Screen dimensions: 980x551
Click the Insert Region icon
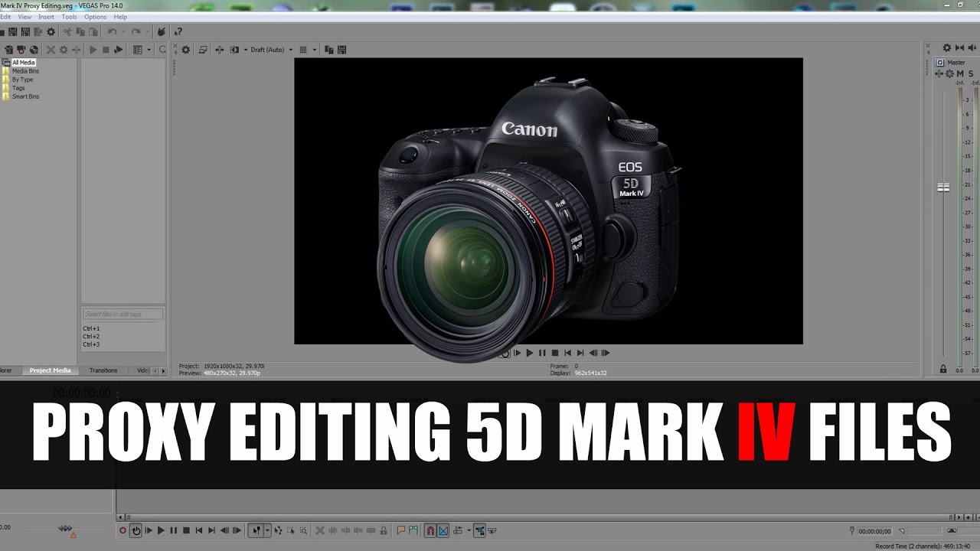coord(413,530)
